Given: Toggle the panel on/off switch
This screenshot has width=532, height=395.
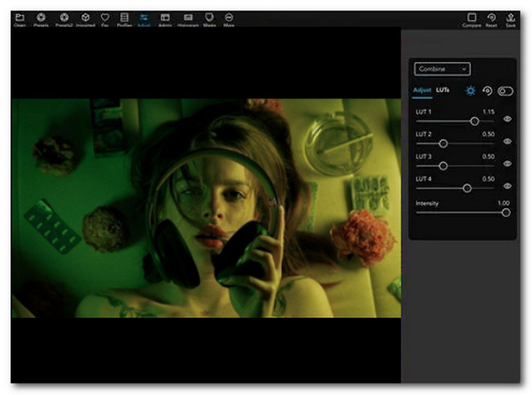Looking at the screenshot, I should point(505,90).
